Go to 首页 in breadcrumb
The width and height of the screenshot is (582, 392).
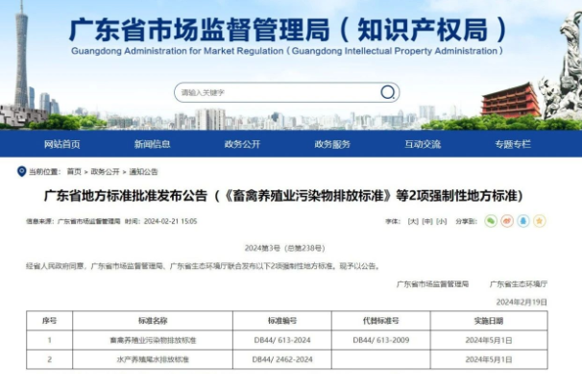click(x=74, y=171)
